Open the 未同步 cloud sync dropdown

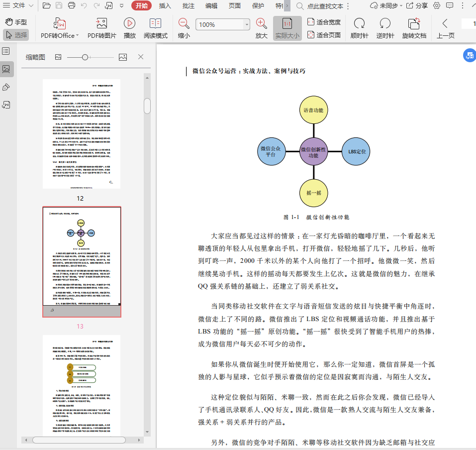tap(386, 6)
